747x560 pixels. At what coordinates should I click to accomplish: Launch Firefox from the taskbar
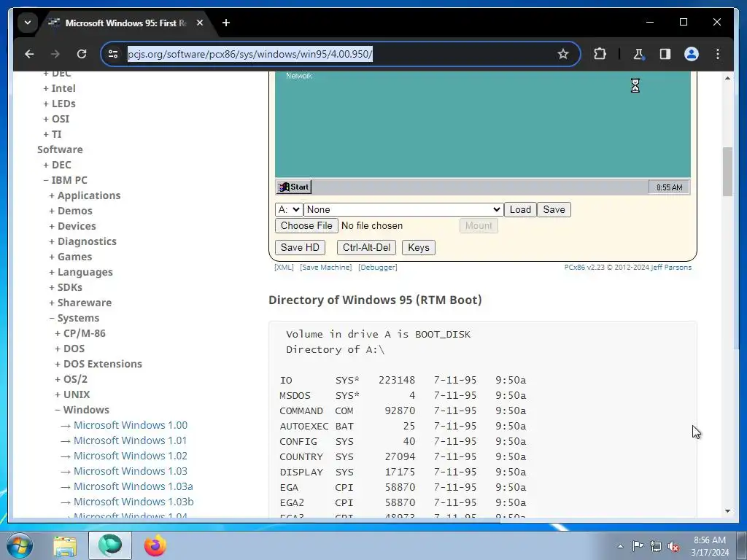pos(155,545)
